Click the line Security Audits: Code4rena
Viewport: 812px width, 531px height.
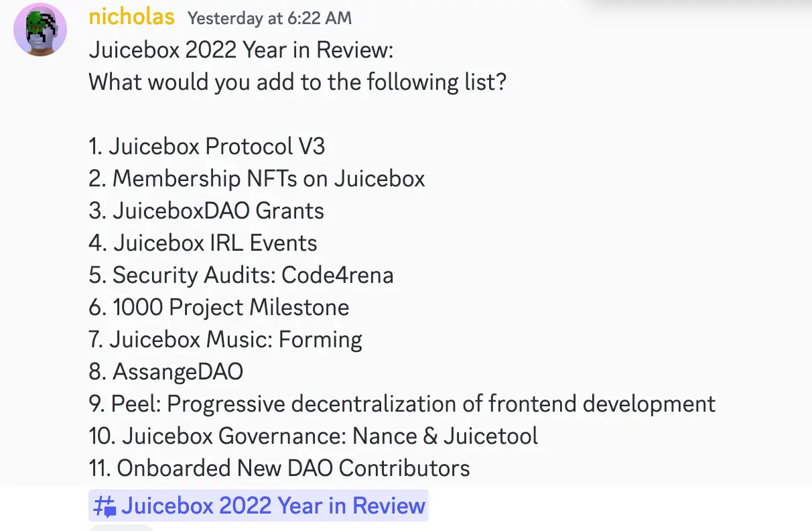[241, 275]
